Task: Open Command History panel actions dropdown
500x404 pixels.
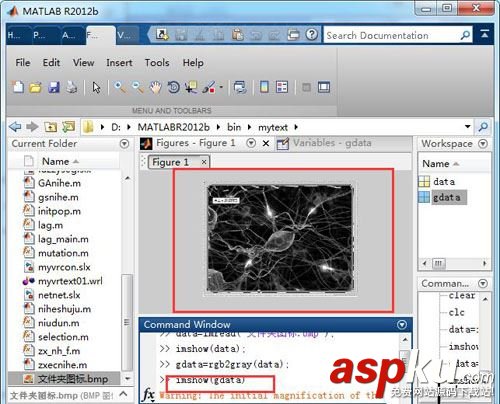Action: 483,283
